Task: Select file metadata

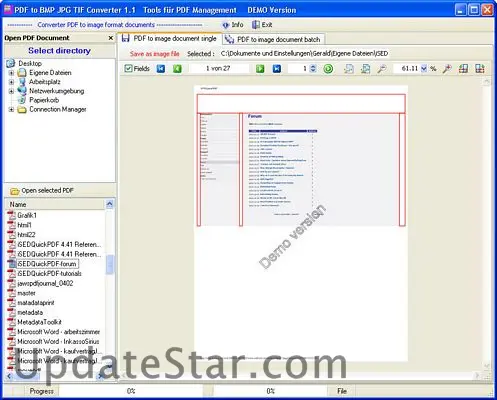Action: [x=30, y=312]
